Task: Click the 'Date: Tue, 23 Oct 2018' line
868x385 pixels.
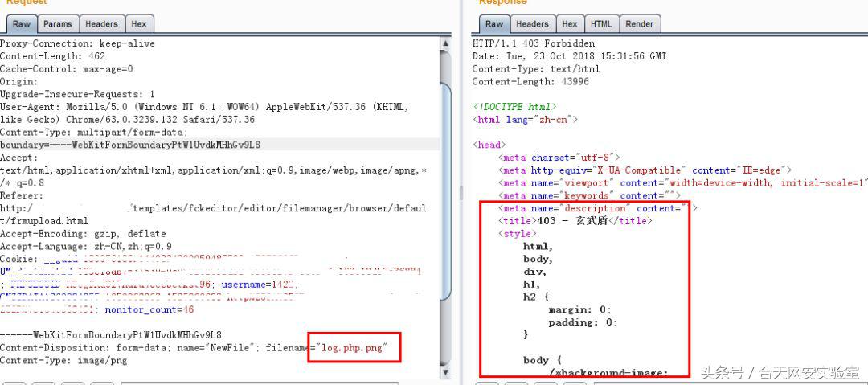Action: click(x=570, y=56)
